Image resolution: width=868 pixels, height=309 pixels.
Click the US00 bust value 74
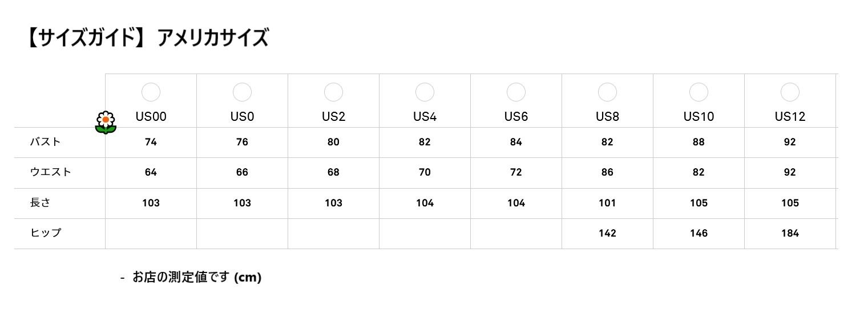click(x=151, y=142)
